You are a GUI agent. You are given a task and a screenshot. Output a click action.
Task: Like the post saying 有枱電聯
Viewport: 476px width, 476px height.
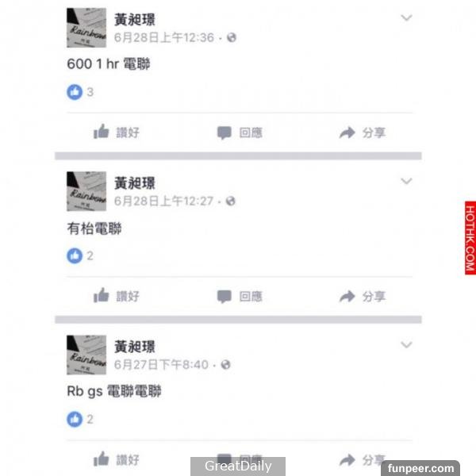click(x=117, y=296)
